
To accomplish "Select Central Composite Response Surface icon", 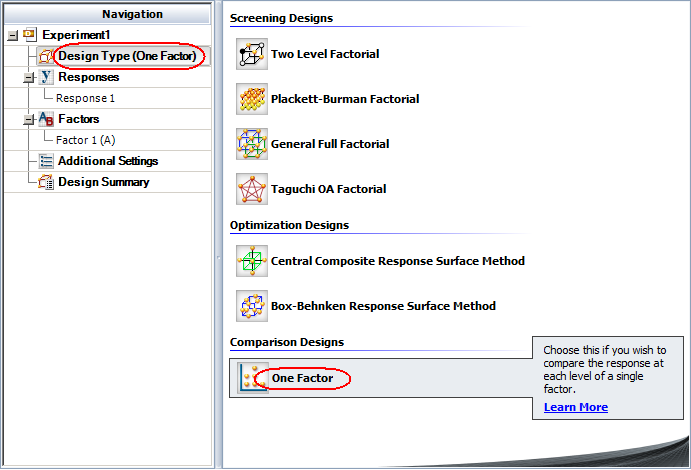I will 252,261.
